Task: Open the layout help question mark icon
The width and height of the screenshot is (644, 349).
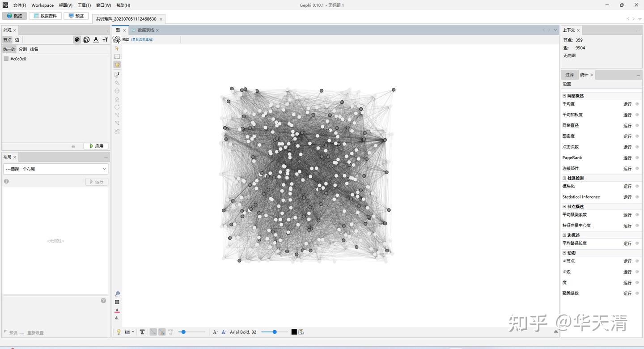Action: (104, 301)
